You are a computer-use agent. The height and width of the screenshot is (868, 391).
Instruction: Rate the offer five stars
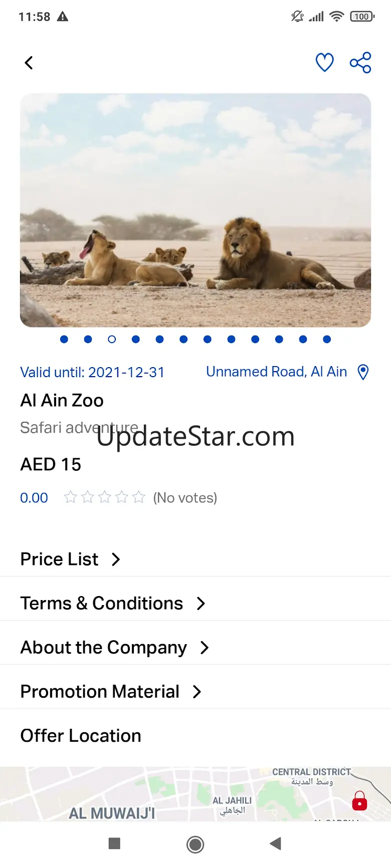[x=139, y=497]
